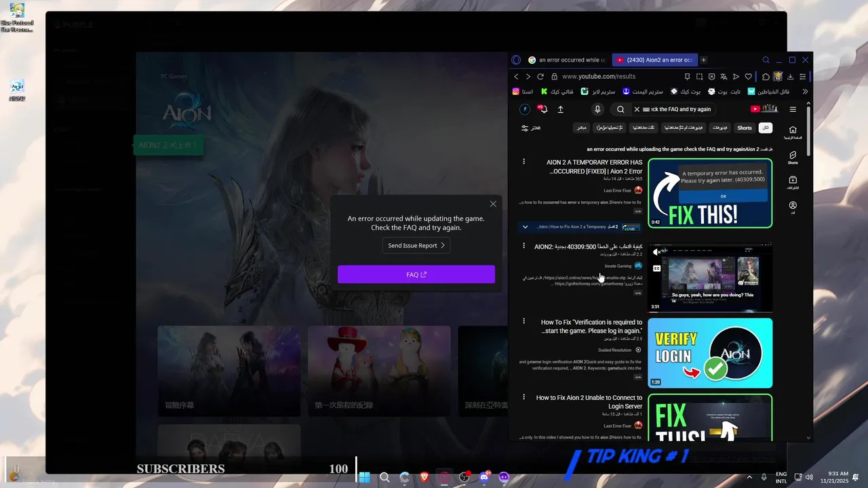868x488 pixels.
Task: Click the YouTube search magnifier icon
Action: 620,109
